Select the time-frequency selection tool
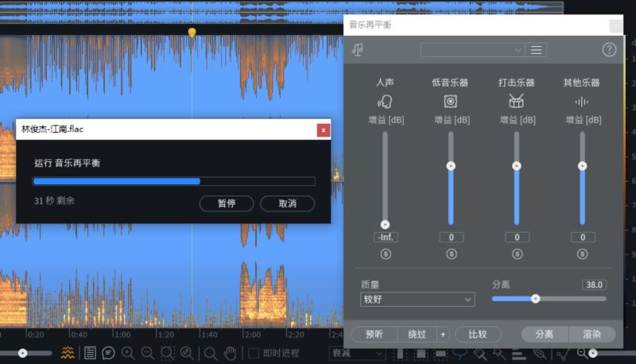The height and width of the screenshot is (364, 636). coord(421,354)
